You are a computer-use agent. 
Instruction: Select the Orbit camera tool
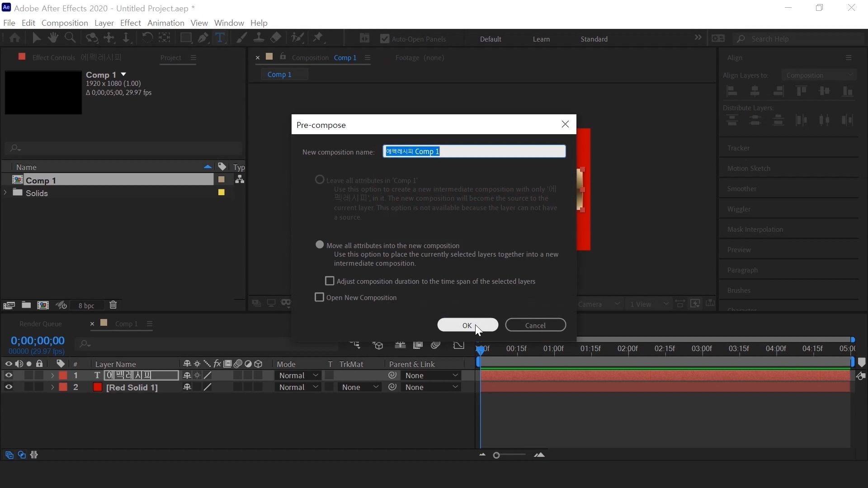coord(92,38)
